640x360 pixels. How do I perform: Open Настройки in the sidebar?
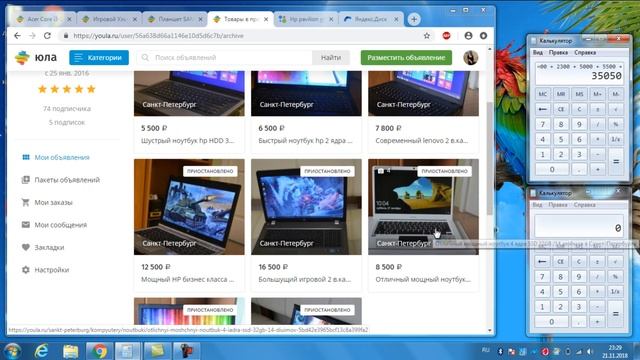[51, 270]
